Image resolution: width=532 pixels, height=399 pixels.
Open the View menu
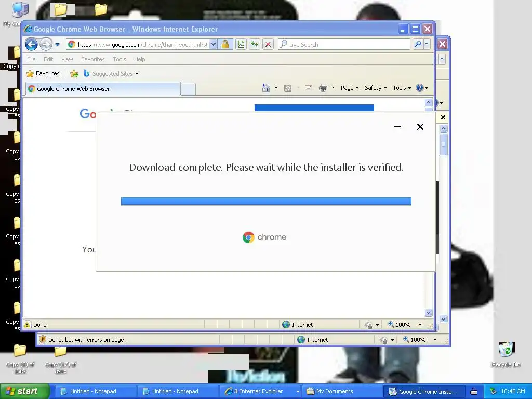(x=67, y=59)
